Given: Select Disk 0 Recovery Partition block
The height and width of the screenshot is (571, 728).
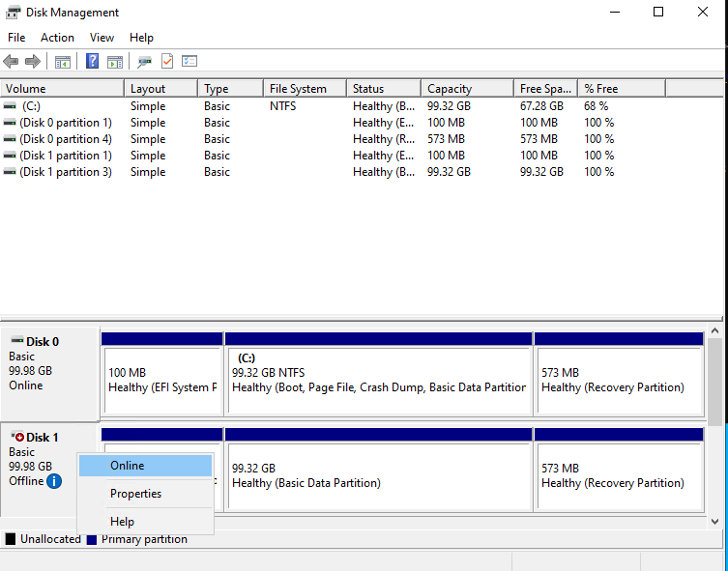Looking at the screenshot, I should click(x=618, y=380).
